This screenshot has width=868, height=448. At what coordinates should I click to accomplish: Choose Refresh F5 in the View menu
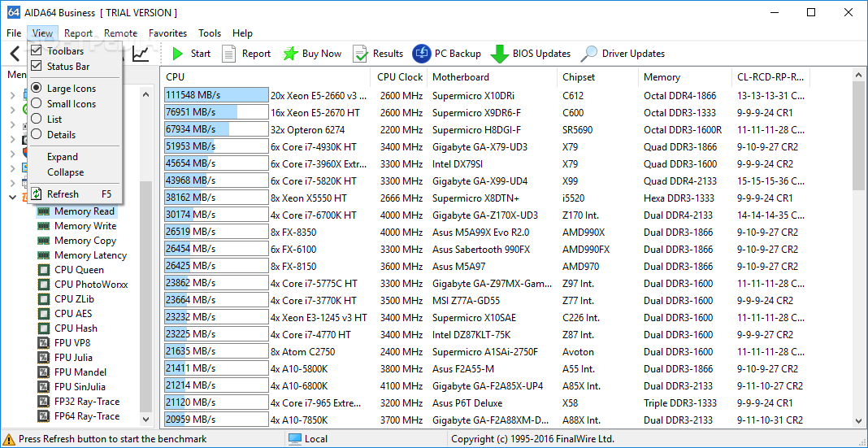coord(74,194)
